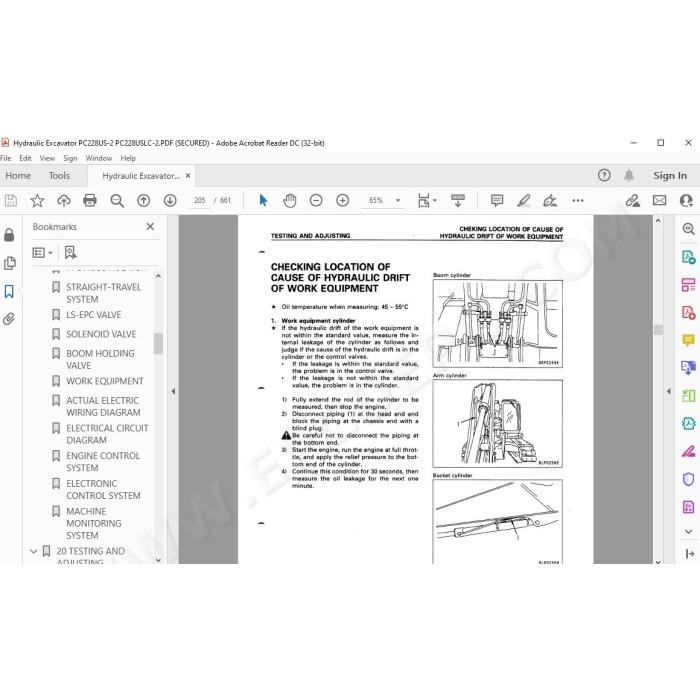This screenshot has height=700, width=700.
Task: Open the Help menu
Action: tap(128, 158)
